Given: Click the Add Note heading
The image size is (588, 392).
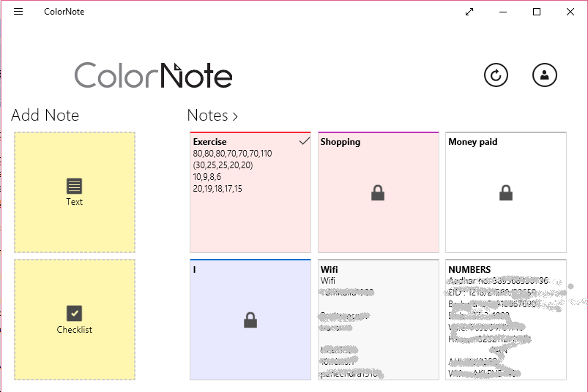Looking at the screenshot, I should (45, 116).
